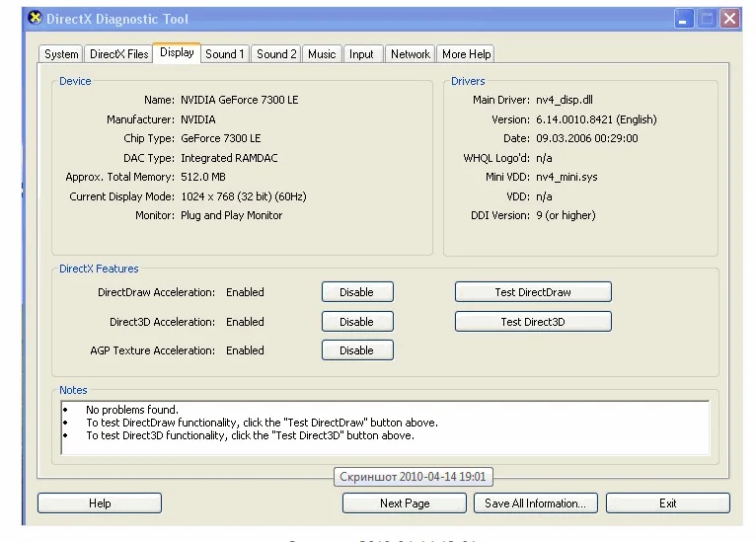756x542 pixels.
Task: Open the Input tab
Action: click(361, 54)
